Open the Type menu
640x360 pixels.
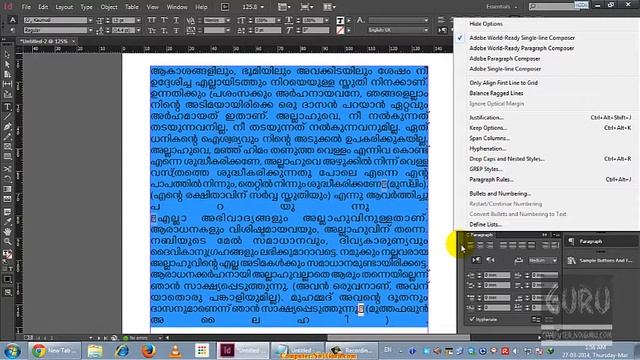click(86, 7)
